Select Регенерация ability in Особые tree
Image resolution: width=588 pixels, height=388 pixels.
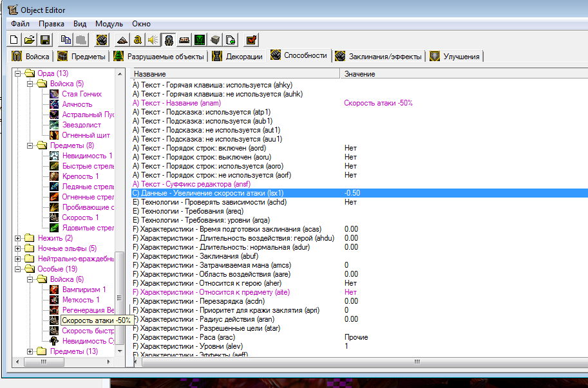click(x=88, y=310)
